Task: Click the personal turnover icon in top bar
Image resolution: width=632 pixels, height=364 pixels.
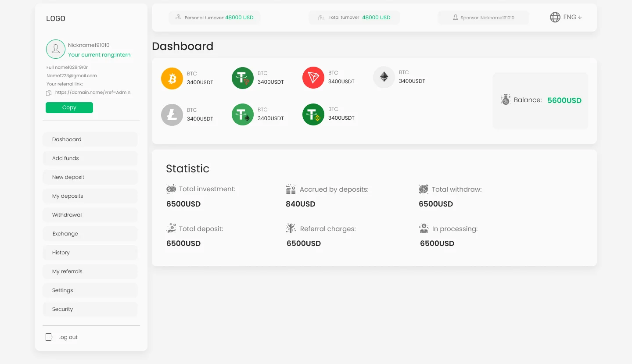Action: [178, 17]
